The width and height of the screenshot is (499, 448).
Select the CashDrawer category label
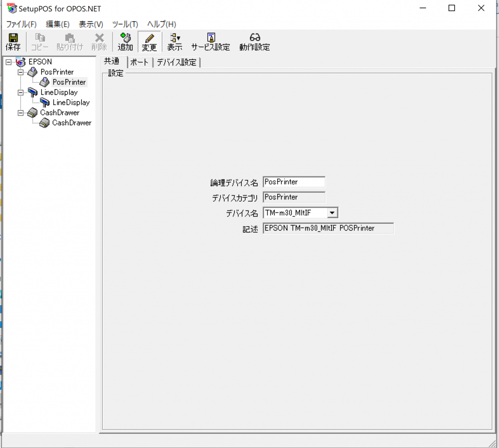[59, 113]
